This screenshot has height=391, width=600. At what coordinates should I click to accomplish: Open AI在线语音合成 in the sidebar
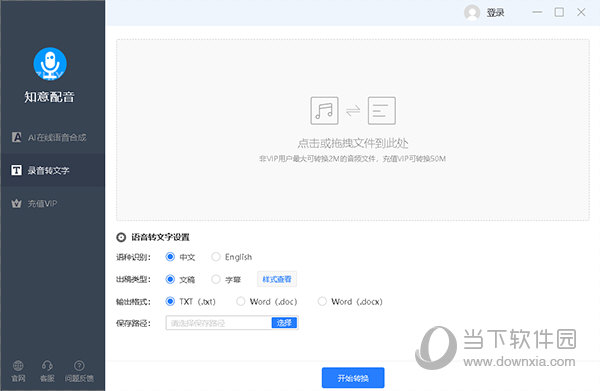[x=52, y=137]
